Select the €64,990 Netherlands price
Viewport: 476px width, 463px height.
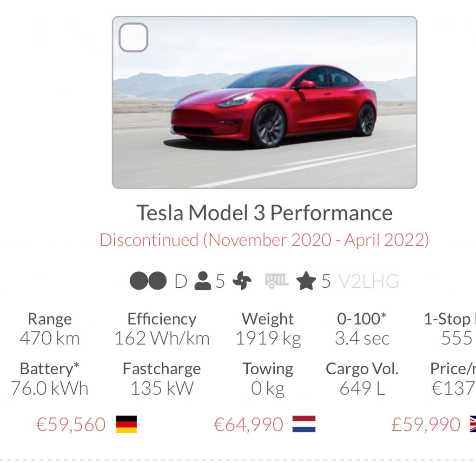pos(248,424)
